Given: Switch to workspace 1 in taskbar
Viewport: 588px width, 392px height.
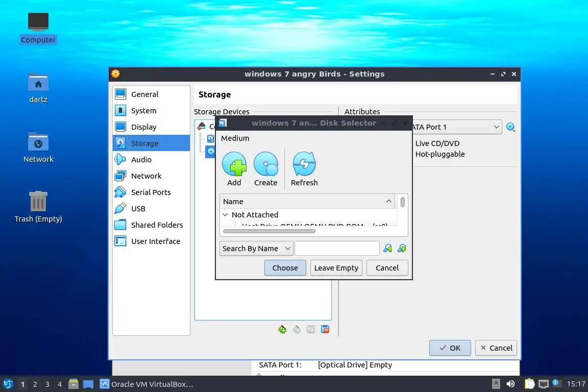Looking at the screenshot, I should coord(22,384).
